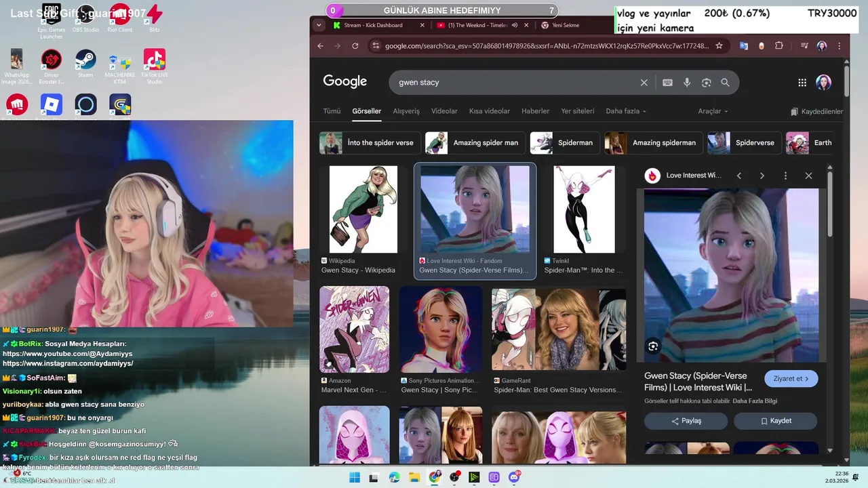Screen dimensions: 868x488
Task: Open Discord from taskbar
Action: [x=515, y=478]
